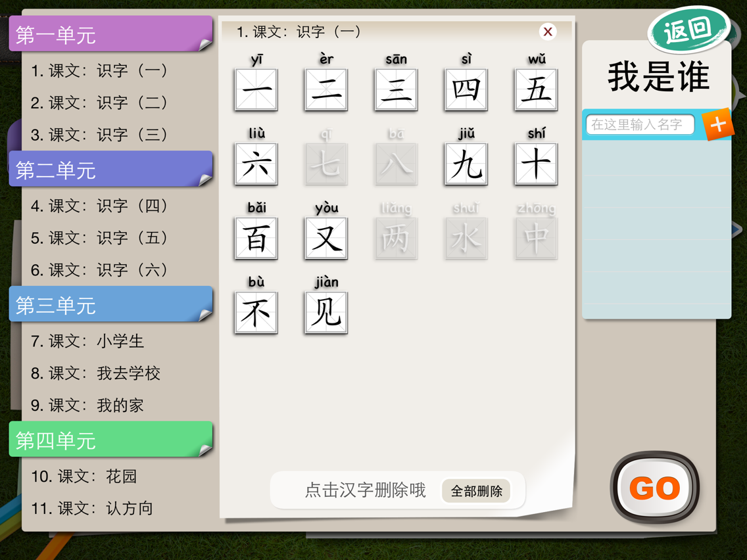Select character tile 又 (yòu)
The width and height of the screenshot is (747, 560).
[x=326, y=238]
